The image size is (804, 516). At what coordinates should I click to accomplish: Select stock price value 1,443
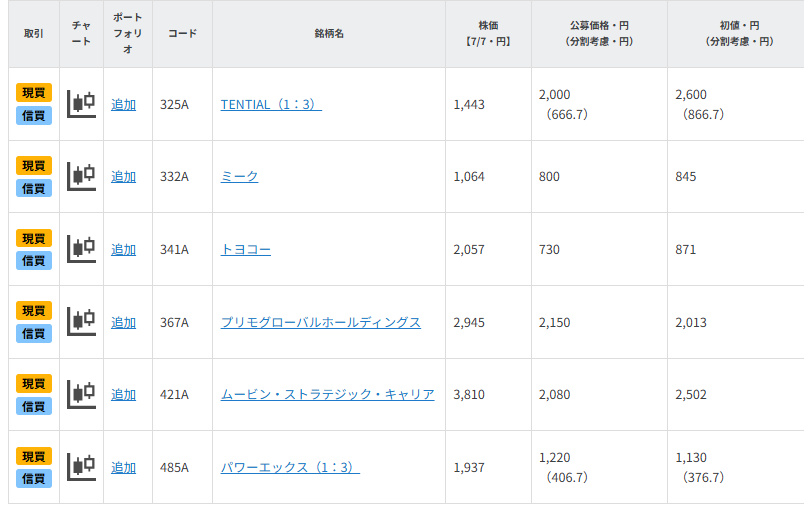[469, 105]
